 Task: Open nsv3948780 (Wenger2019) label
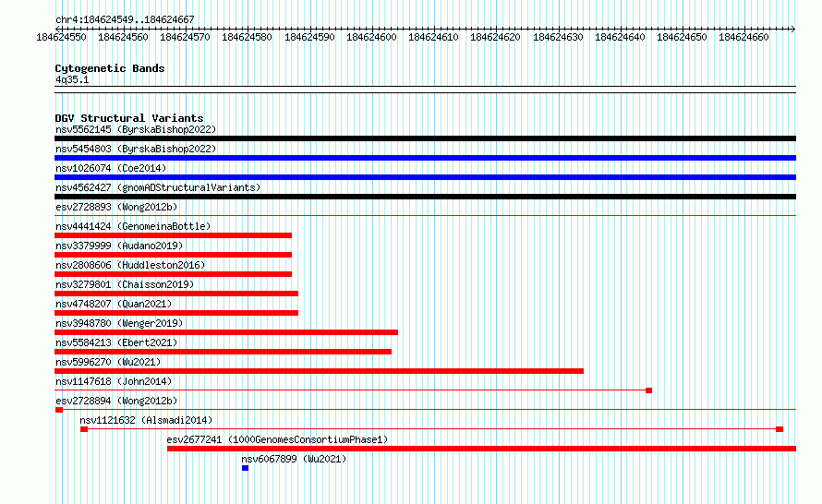point(119,323)
